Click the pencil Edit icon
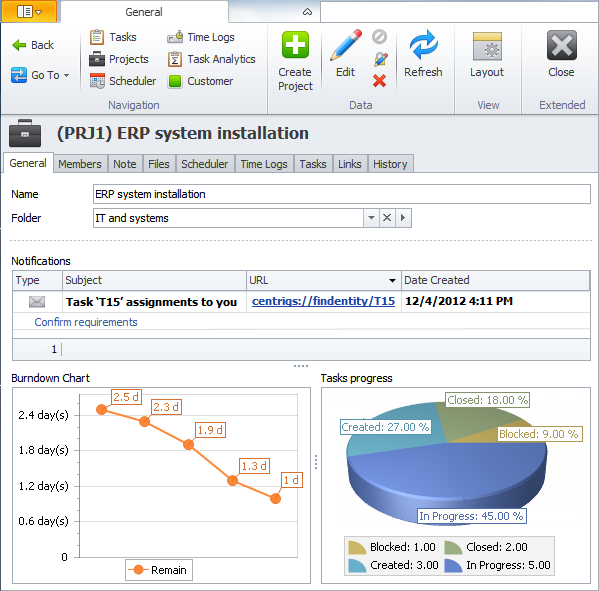Viewport: 599px width, 591px height. click(346, 45)
